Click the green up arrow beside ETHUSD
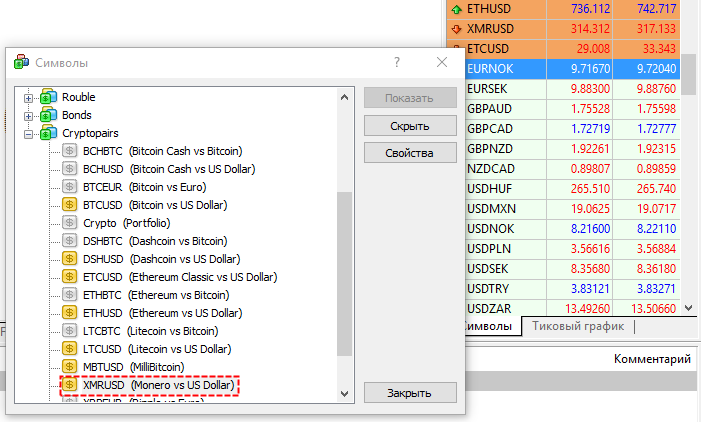The image size is (701, 422). 456,9
